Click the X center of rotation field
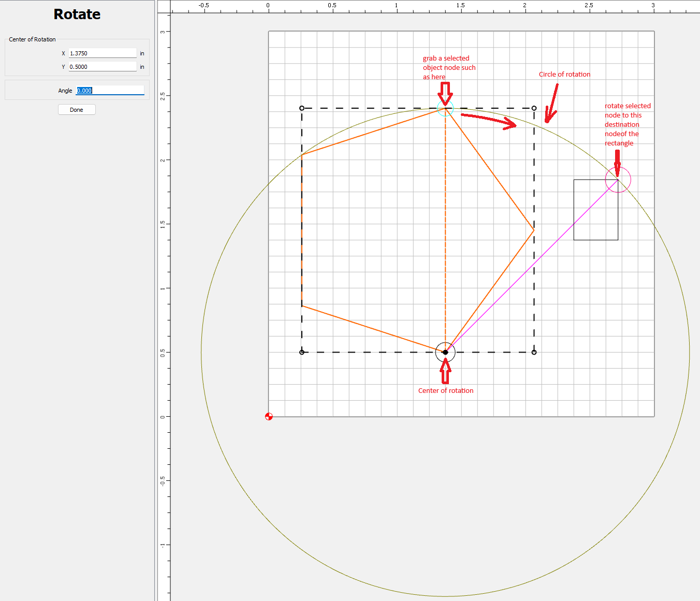The width and height of the screenshot is (700, 601). coord(103,53)
